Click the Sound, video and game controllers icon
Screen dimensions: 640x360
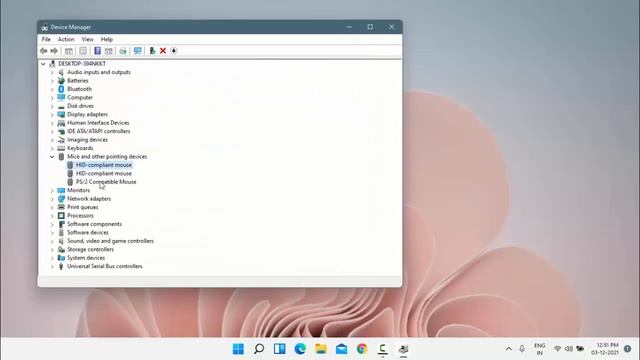61,241
